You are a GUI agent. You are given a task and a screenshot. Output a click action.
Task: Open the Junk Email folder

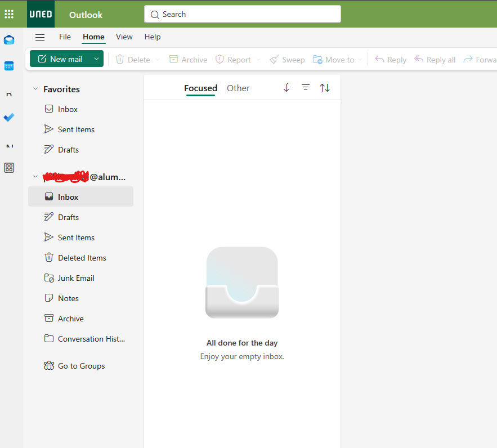coord(81,278)
